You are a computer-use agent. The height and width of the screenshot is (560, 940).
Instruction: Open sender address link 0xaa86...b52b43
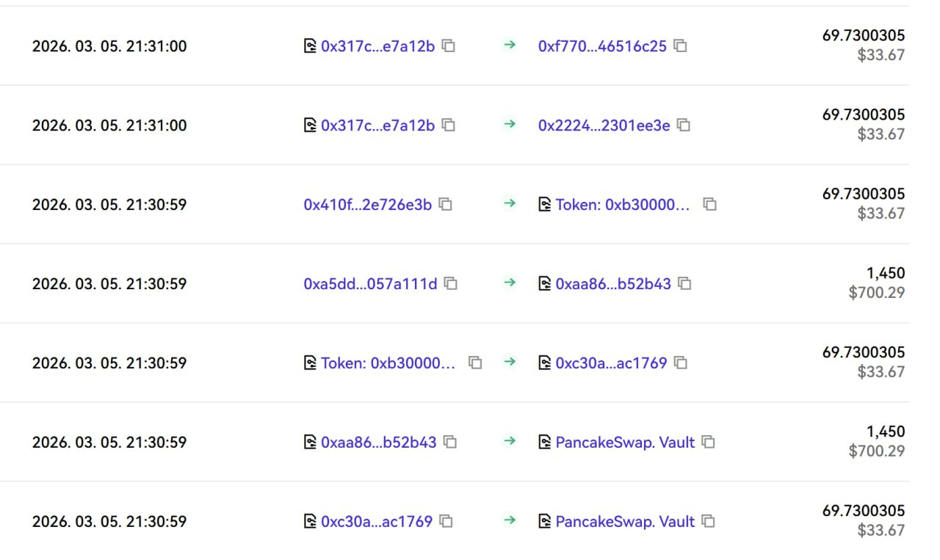pos(378,443)
